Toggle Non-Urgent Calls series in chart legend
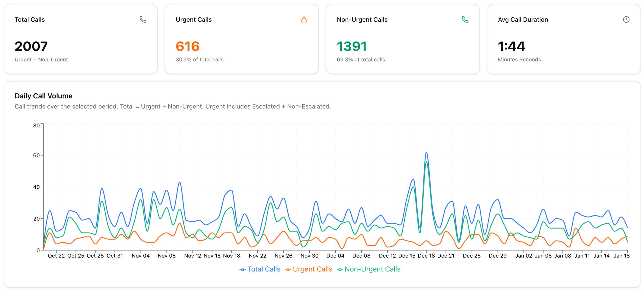 coord(372,269)
